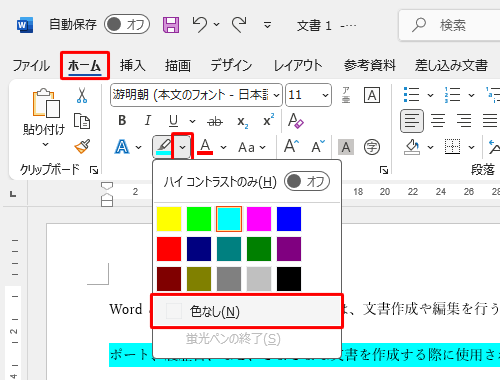
Task: Select magenta highlight color
Action: click(x=259, y=219)
